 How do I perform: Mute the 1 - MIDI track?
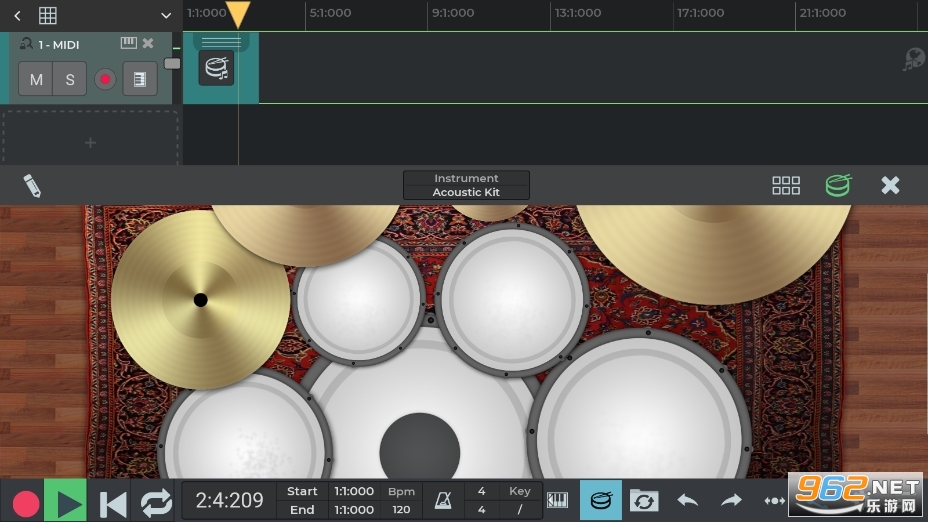(36, 80)
